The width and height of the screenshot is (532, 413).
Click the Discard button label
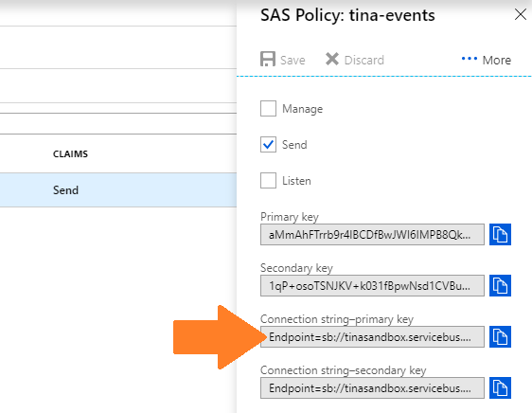tap(364, 60)
